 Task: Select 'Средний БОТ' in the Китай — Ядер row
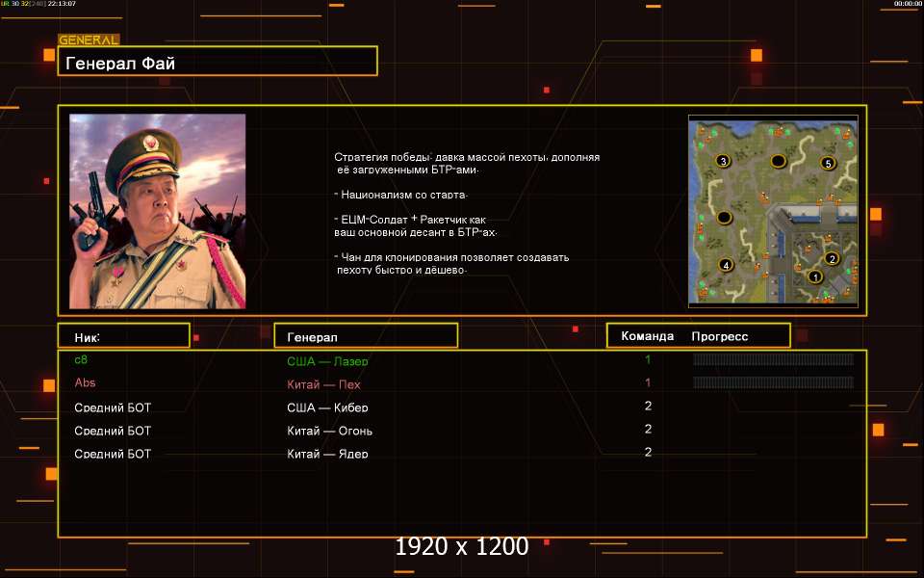[113, 454]
